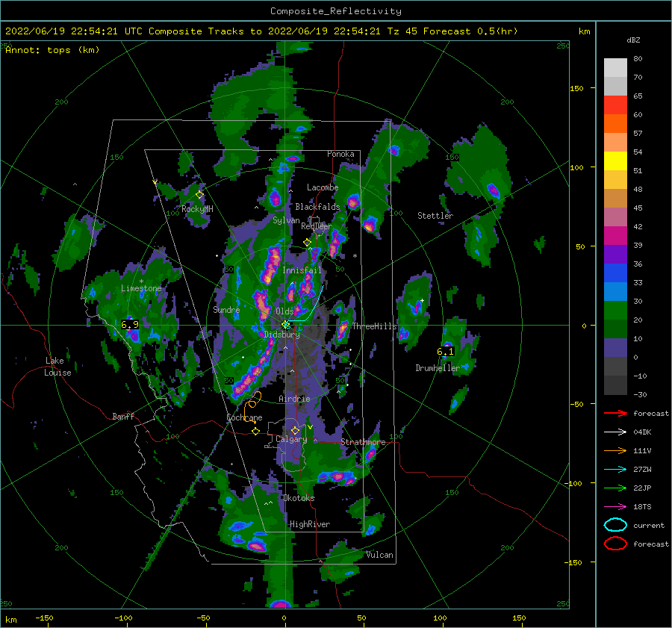Click the red forecast arrow in the legend
Image resolution: width=672 pixels, height=628 pixels.
(615, 413)
